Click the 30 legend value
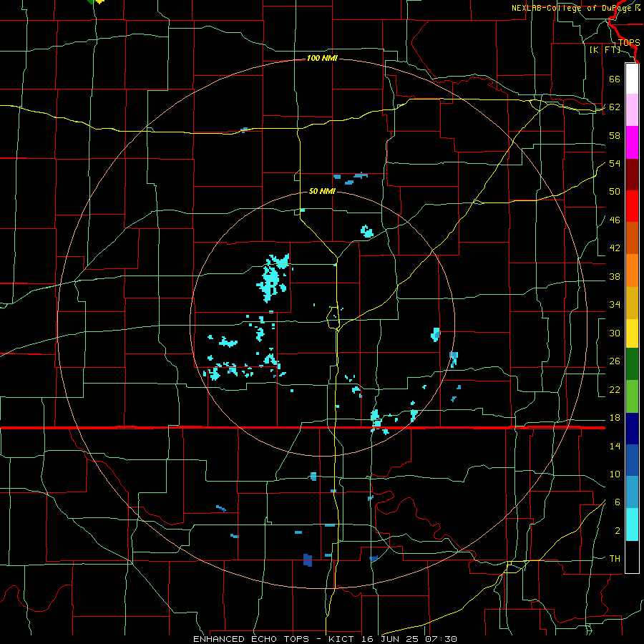The image size is (644, 644). (x=615, y=333)
